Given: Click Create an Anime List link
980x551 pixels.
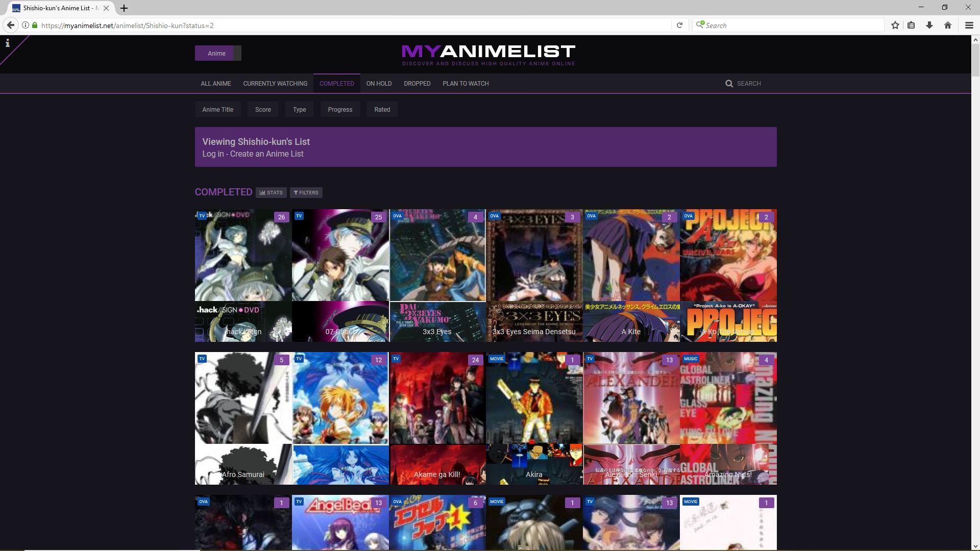Looking at the screenshot, I should [266, 154].
